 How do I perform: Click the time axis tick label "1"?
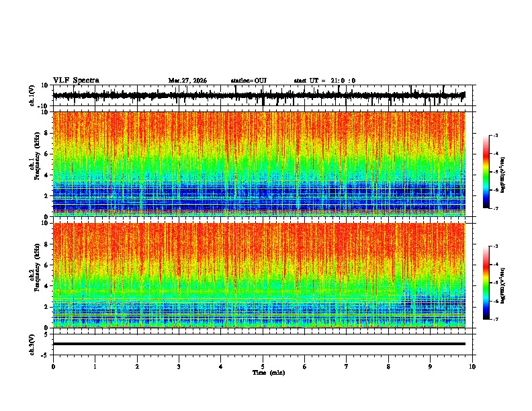tap(95, 367)
